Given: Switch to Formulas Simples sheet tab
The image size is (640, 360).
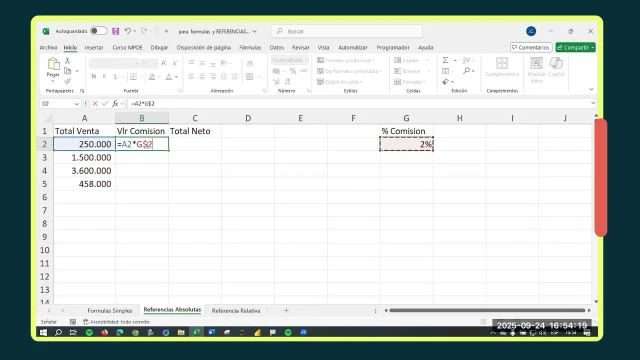Looking at the screenshot, I should pyautogui.click(x=110, y=311).
